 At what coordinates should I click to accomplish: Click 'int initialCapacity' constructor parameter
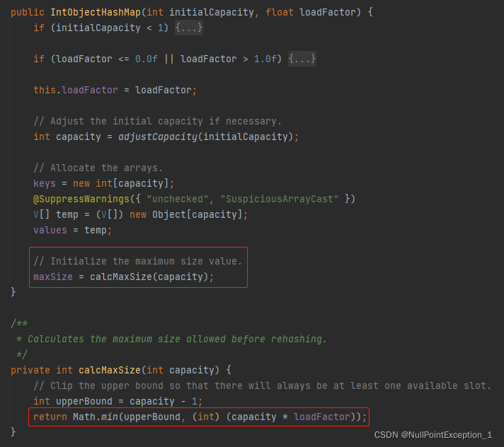[x=200, y=12]
